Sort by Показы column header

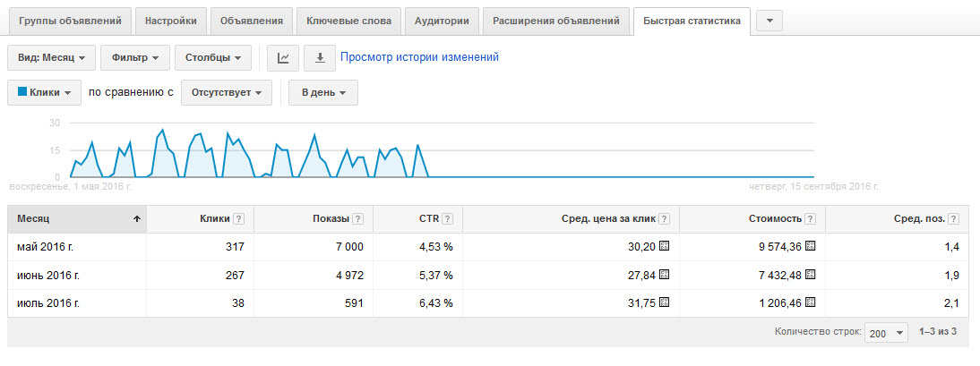tap(331, 219)
